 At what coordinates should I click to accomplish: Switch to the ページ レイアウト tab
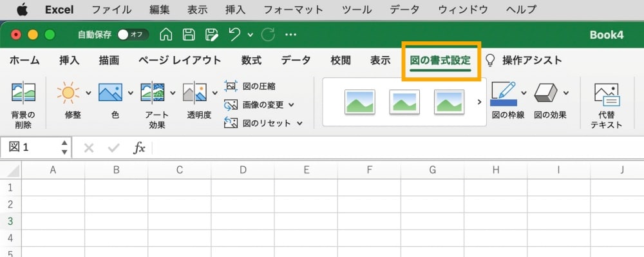pyautogui.click(x=180, y=61)
